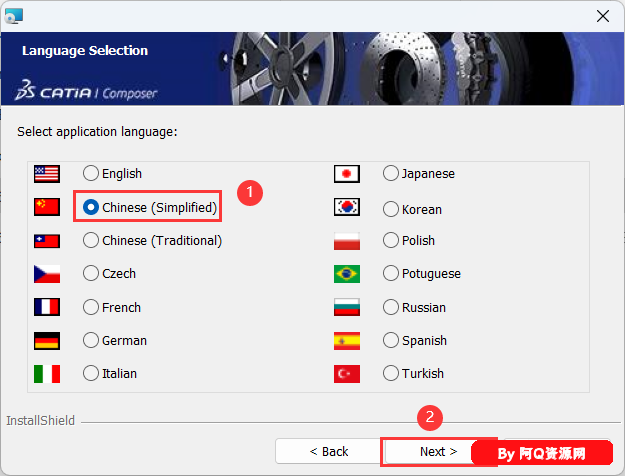Screen dimensions: 625x476
Task: Click the Italian flag icon
Action: (47, 374)
